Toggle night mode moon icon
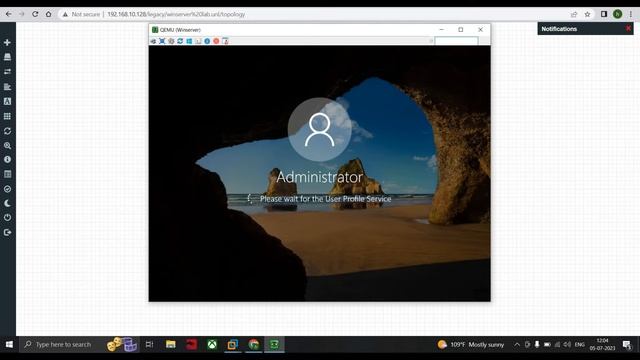 (7, 203)
